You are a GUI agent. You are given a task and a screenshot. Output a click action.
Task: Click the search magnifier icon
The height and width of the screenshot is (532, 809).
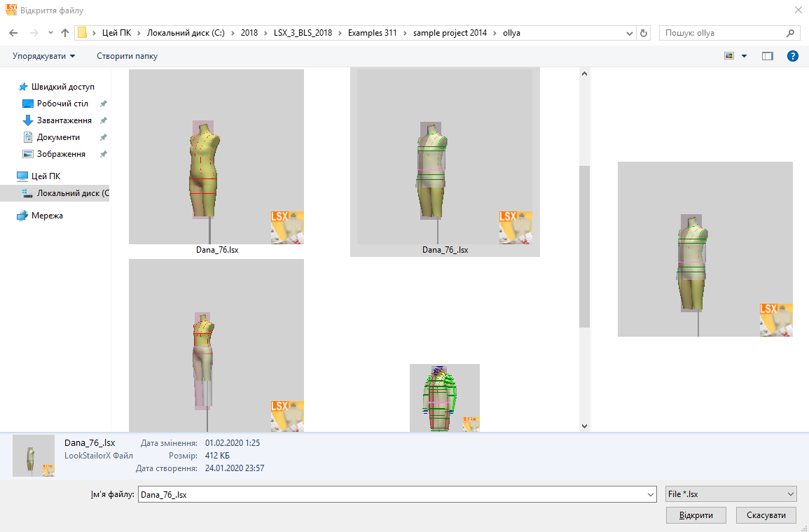[x=790, y=33]
